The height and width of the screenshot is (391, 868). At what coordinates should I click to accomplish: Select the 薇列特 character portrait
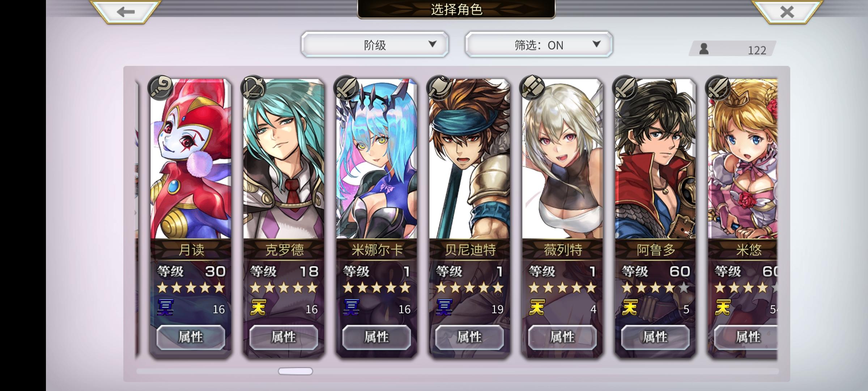[x=562, y=159]
